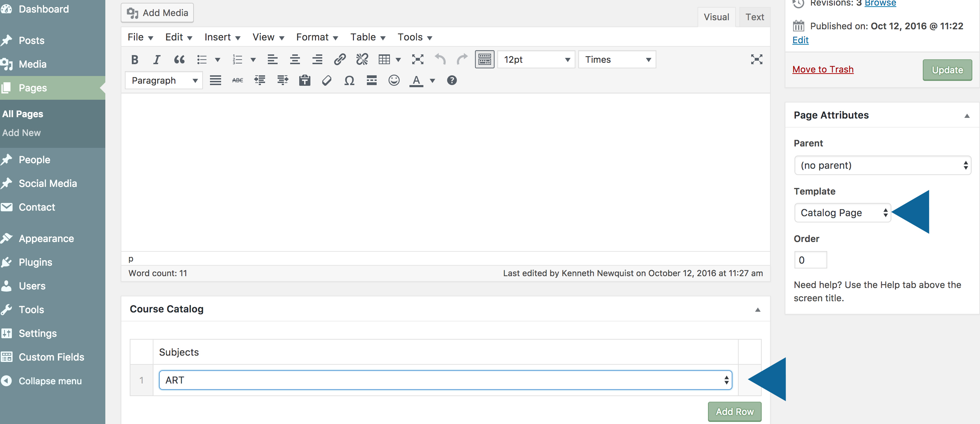Increase the paragraph indent
Viewport: 980px width, 424px height.
[x=282, y=80]
